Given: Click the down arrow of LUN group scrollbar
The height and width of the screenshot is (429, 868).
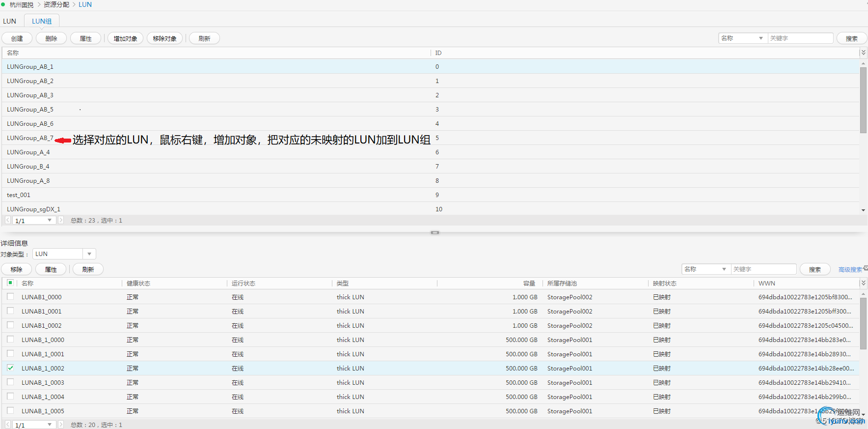Looking at the screenshot, I should [x=863, y=210].
